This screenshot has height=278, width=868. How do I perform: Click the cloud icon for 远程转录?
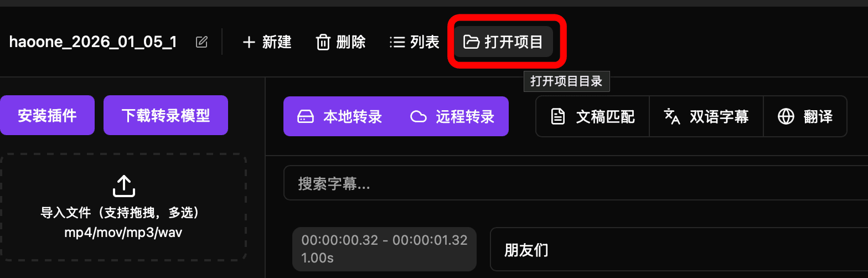pos(418,116)
